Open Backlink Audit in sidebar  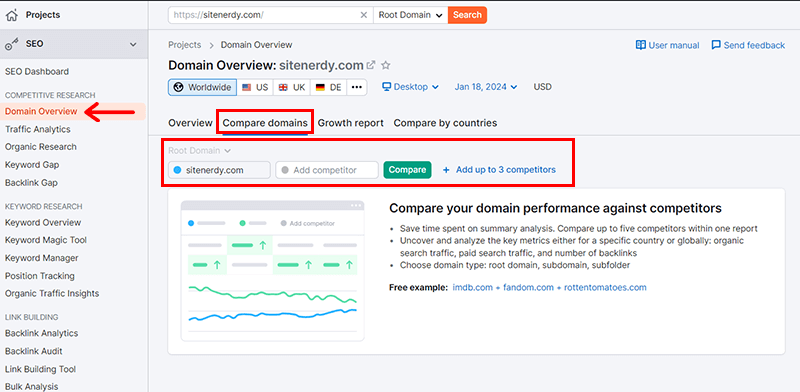point(34,351)
